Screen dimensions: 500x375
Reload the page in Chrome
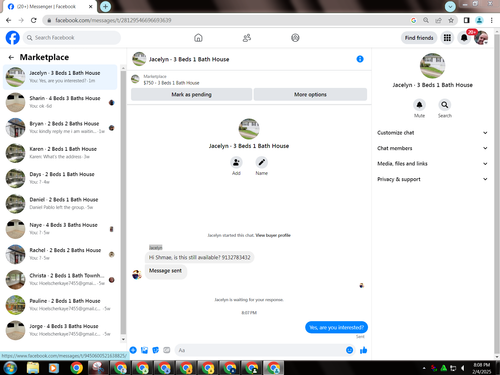[34, 20]
